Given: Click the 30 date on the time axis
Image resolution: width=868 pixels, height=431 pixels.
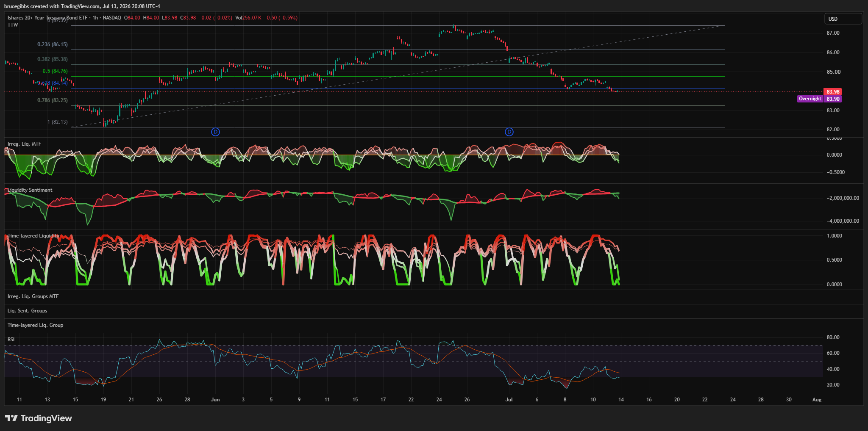Looking at the screenshot, I should (x=789, y=400).
